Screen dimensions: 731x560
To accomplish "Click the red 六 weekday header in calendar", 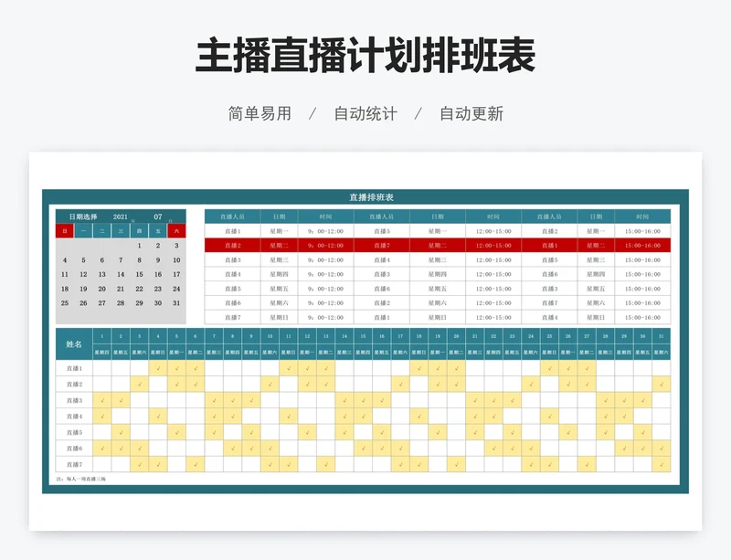I will click(x=176, y=231).
